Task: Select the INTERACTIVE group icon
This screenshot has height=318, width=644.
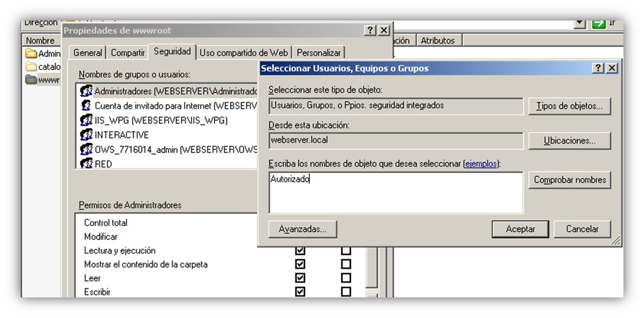Action: pyautogui.click(x=86, y=135)
